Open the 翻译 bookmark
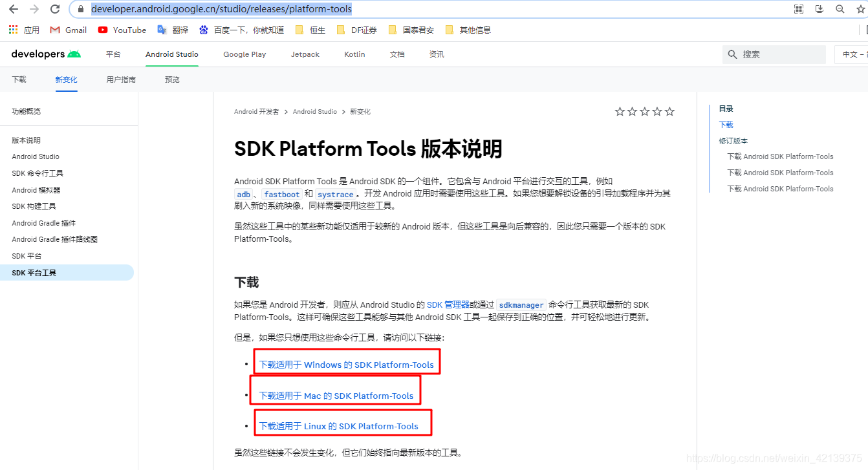The width and height of the screenshot is (868, 470). coord(173,30)
